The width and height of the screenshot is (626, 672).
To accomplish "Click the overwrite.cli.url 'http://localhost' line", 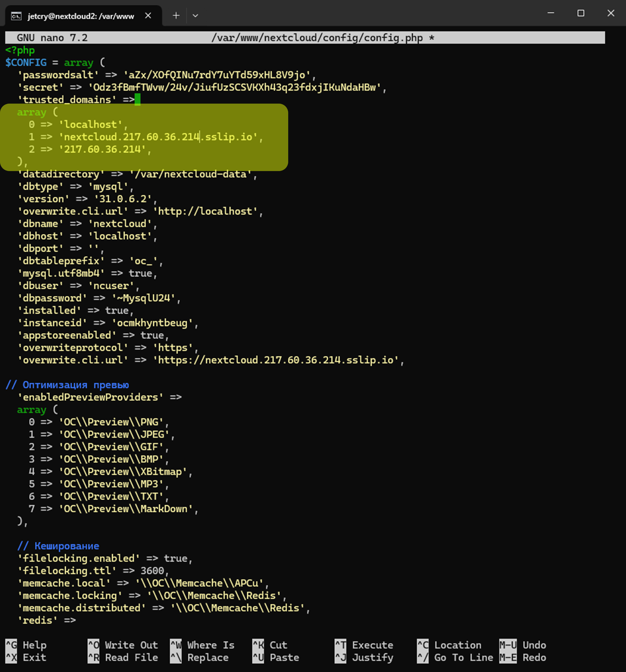I will point(140,211).
